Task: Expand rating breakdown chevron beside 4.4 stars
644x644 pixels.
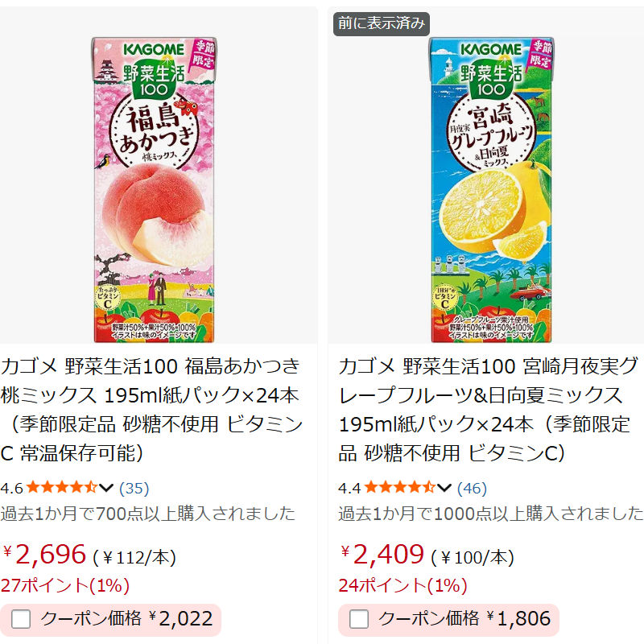Action: pos(444,488)
